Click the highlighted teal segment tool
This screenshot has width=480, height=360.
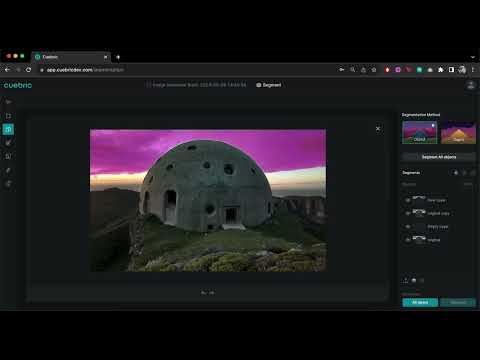[8, 129]
